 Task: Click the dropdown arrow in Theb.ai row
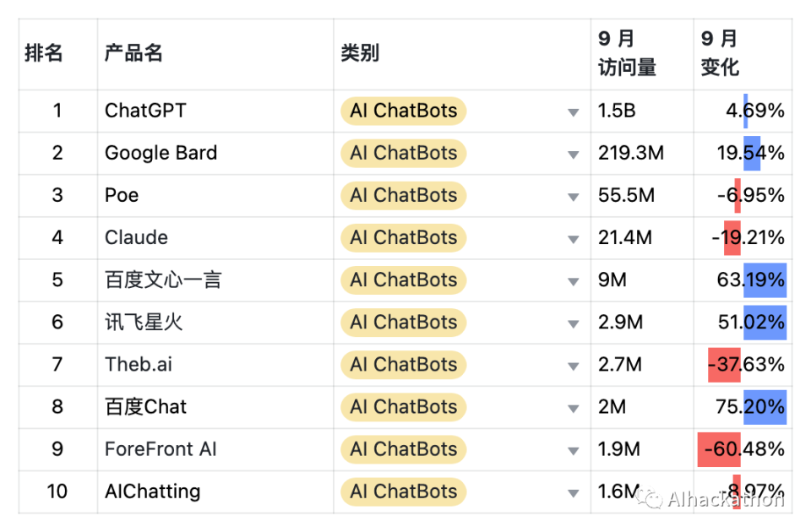click(574, 366)
